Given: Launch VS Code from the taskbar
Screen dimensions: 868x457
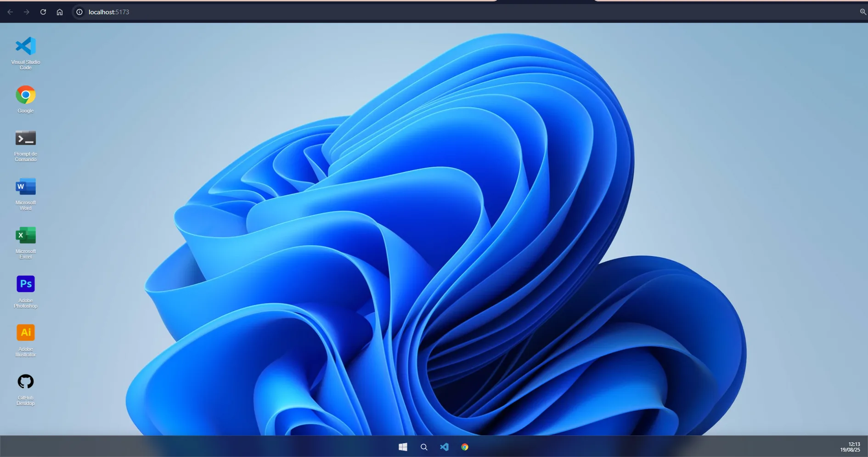Looking at the screenshot, I should (x=444, y=447).
